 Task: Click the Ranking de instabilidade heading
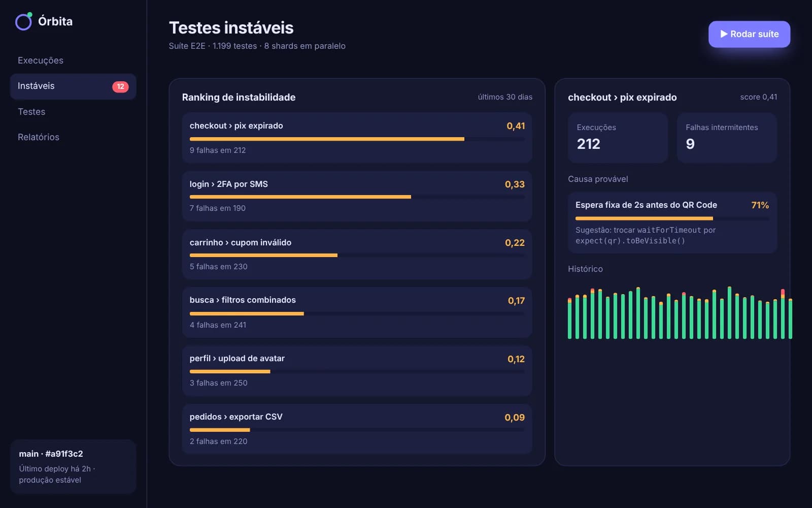[x=239, y=98]
